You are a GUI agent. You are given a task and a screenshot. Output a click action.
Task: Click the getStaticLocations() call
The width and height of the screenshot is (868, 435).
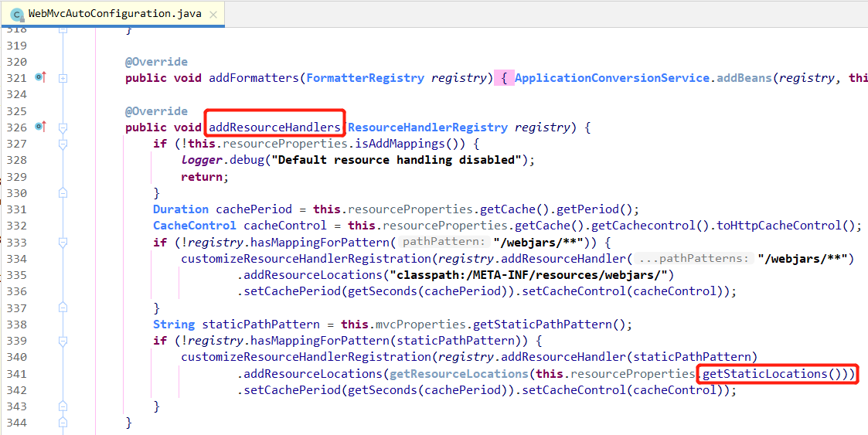[x=771, y=373]
